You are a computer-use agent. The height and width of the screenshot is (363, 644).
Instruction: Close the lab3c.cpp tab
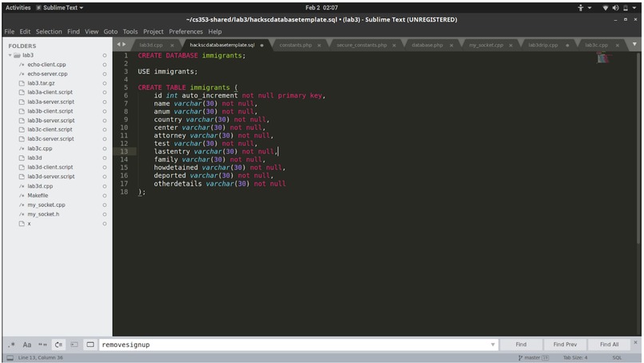click(618, 46)
